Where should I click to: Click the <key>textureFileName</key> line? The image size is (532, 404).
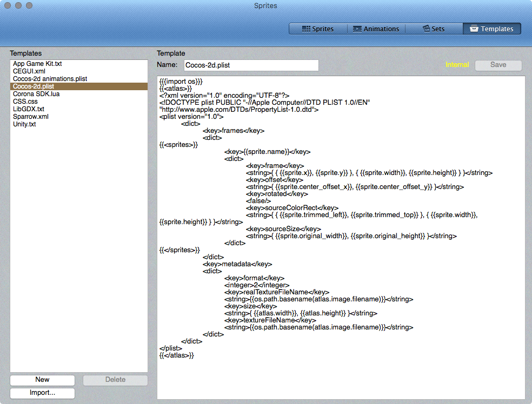(270, 320)
